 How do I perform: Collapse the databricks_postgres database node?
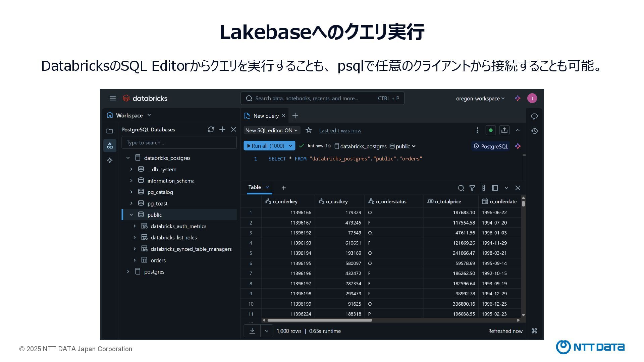click(128, 158)
